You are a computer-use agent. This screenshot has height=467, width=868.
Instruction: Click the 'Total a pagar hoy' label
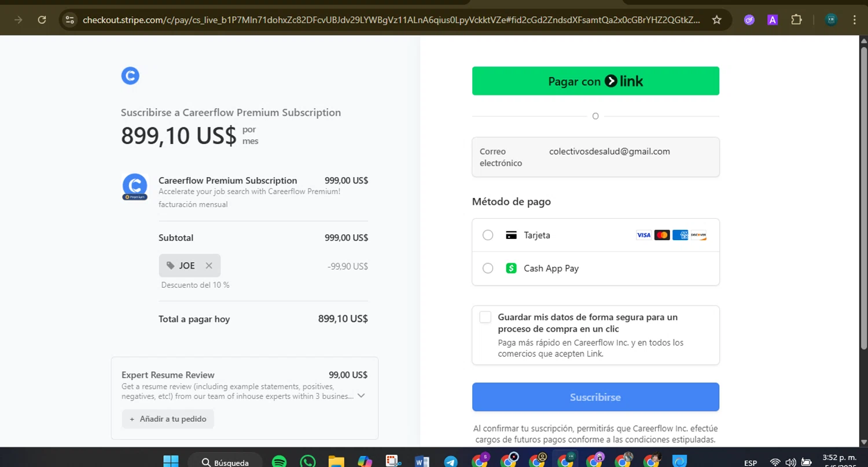194,319
